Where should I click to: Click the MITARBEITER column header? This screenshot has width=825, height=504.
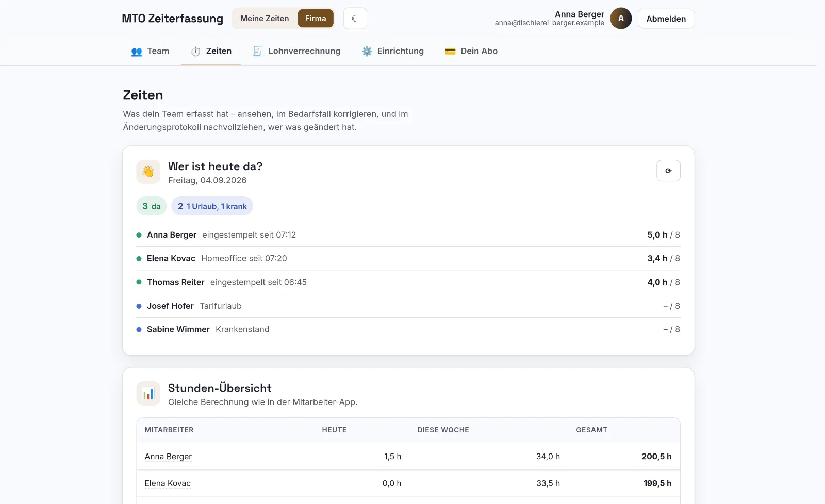click(x=169, y=430)
